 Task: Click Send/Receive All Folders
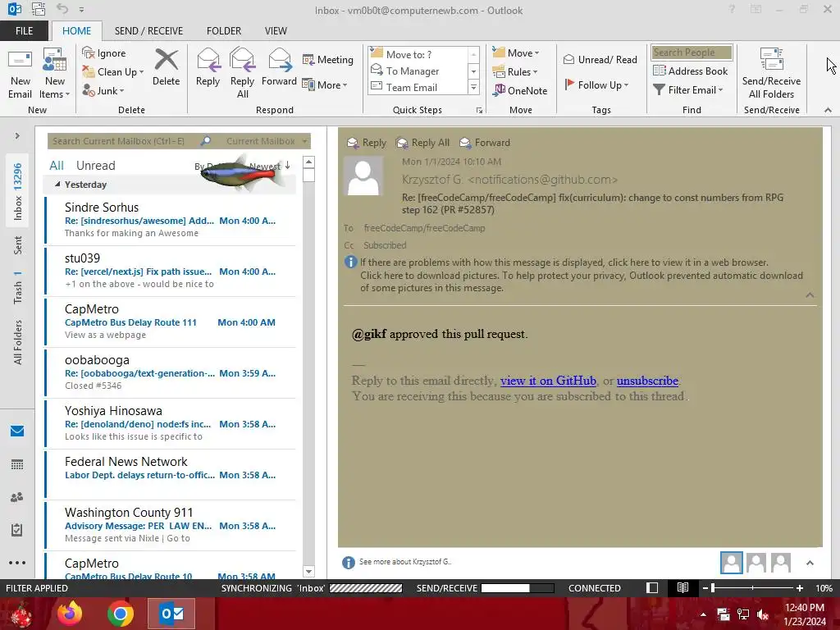pyautogui.click(x=771, y=74)
